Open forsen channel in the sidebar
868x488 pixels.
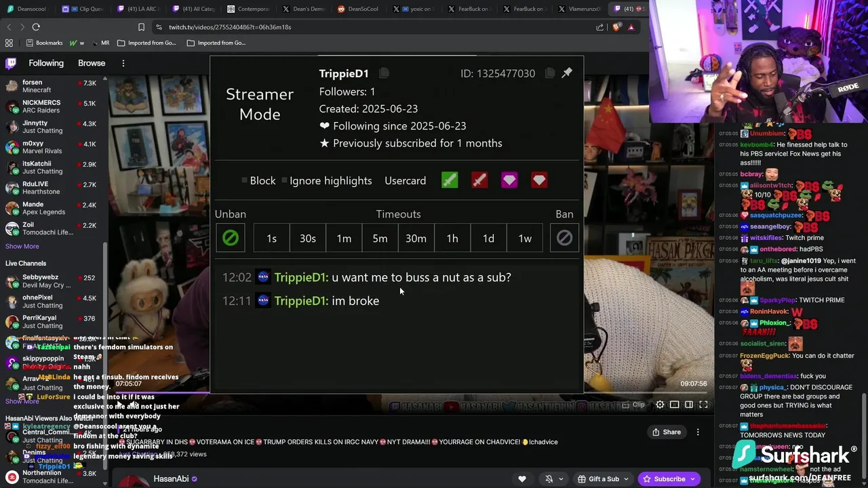(x=53, y=86)
